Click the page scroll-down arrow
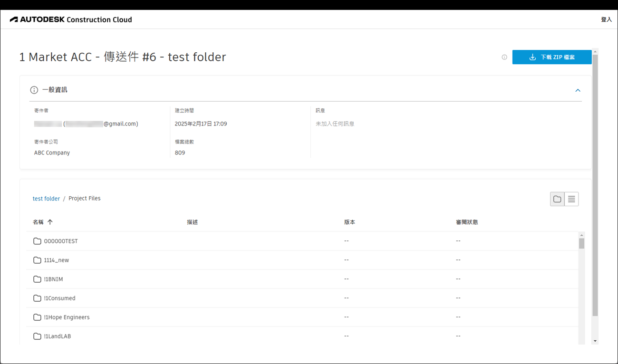618x364 pixels. pyautogui.click(x=595, y=341)
